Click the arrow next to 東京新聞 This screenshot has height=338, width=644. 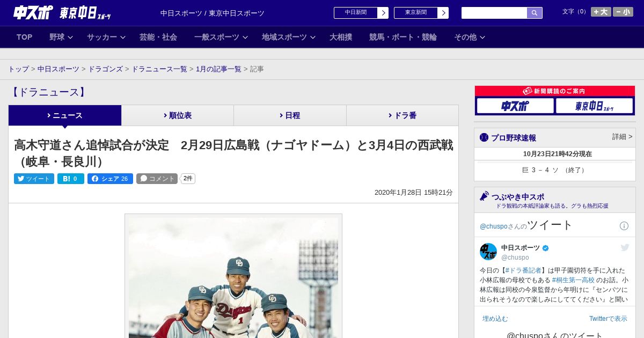[443, 13]
